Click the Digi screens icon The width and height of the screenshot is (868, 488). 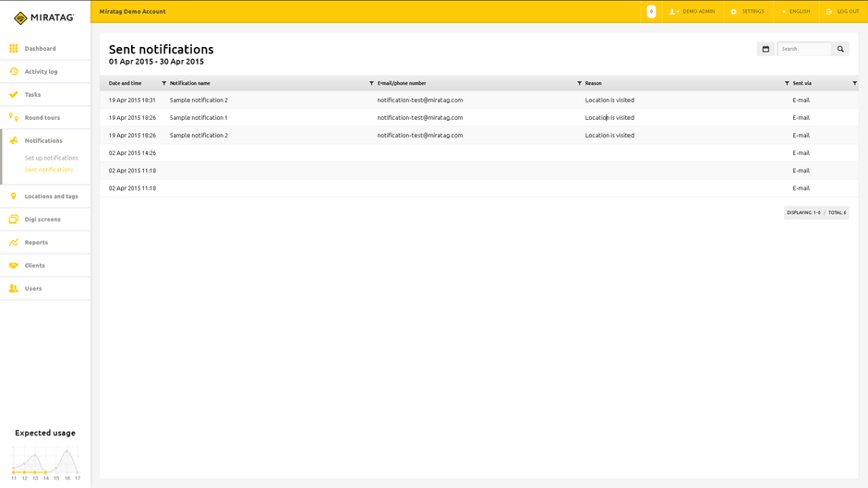(13, 220)
